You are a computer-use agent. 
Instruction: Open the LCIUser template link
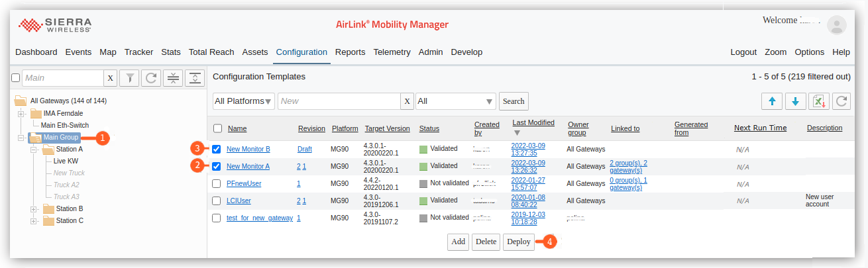click(239, 201)
